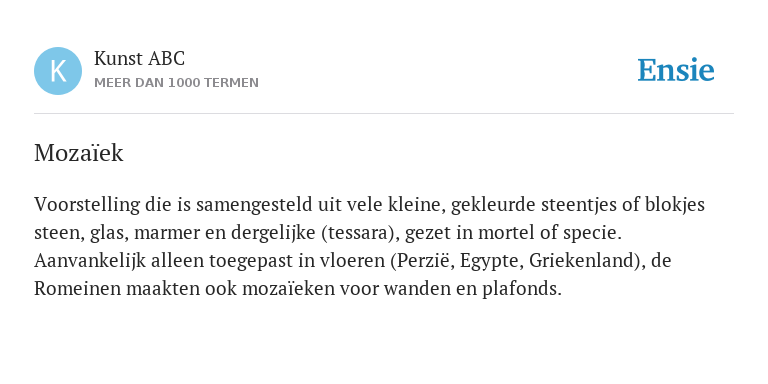Open the Kunst ABC author name
This screenshot has width=768, height=384.
139,58
